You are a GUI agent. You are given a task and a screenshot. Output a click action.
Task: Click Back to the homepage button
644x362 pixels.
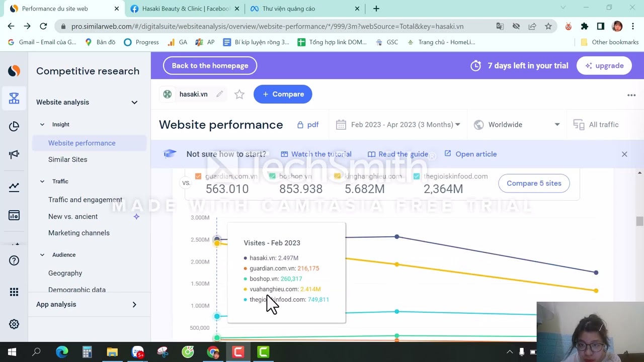click(x=210, y=65)
